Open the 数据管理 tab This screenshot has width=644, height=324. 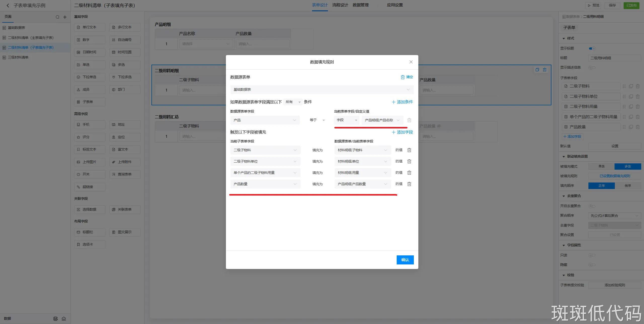[360, 5]
